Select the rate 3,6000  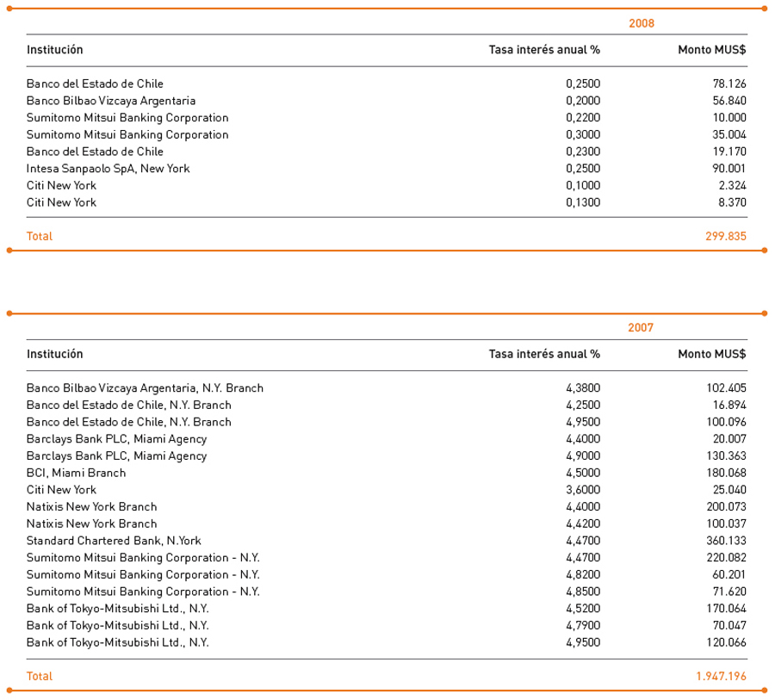coord(583,490)
